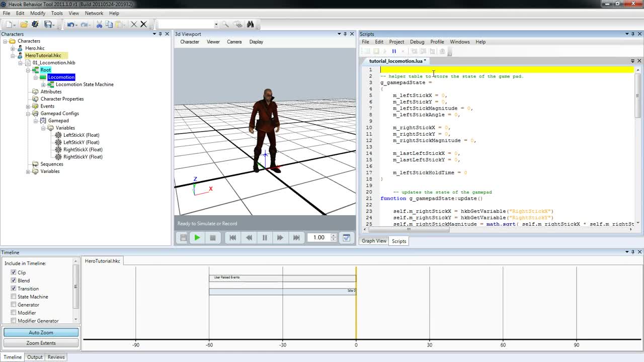Collapse the Gamepad Configs tree branch

pos(28,113)
